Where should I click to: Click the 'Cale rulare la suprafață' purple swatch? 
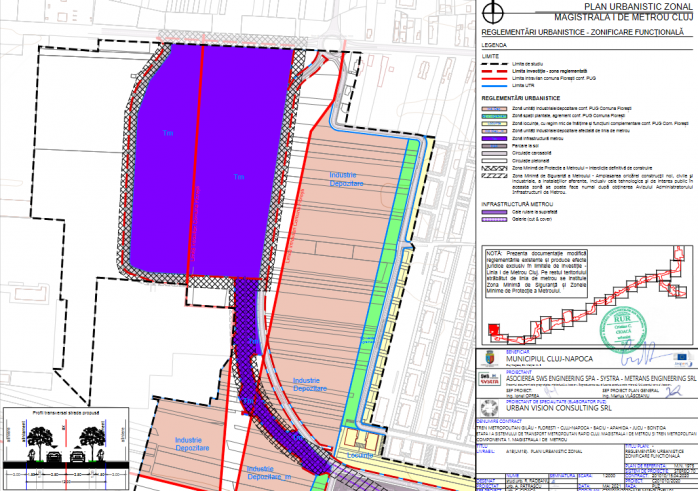[494, 212]
